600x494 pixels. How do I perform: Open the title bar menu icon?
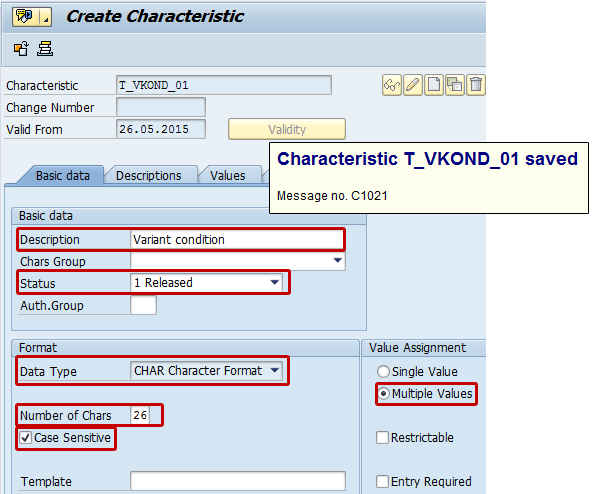pos(25,17)
